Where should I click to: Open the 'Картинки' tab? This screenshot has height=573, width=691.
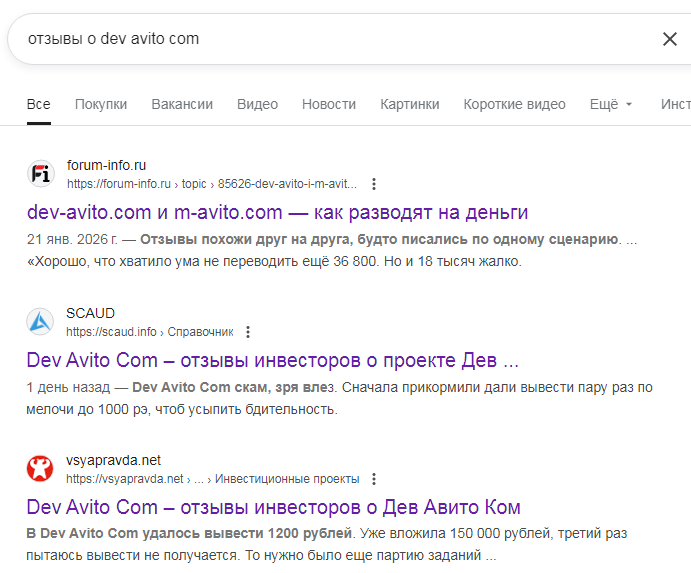(410, 104)
